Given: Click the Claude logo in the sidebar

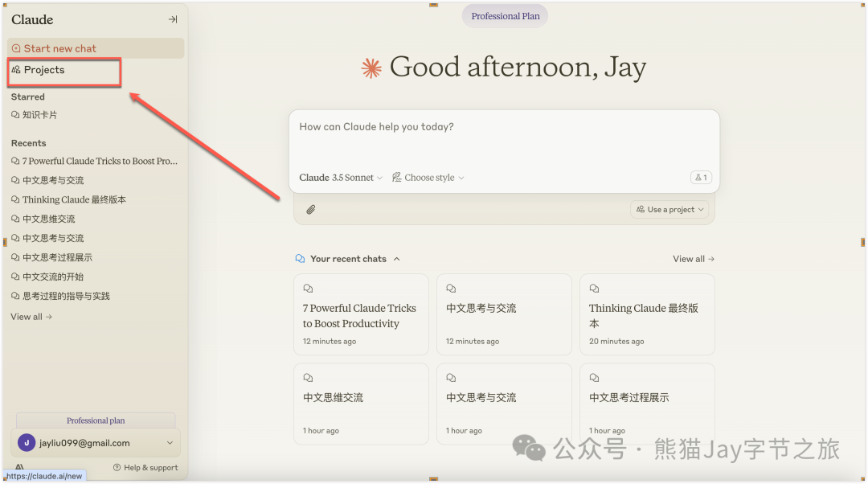Looking at the screenshot, I should [x=32, y=19].
